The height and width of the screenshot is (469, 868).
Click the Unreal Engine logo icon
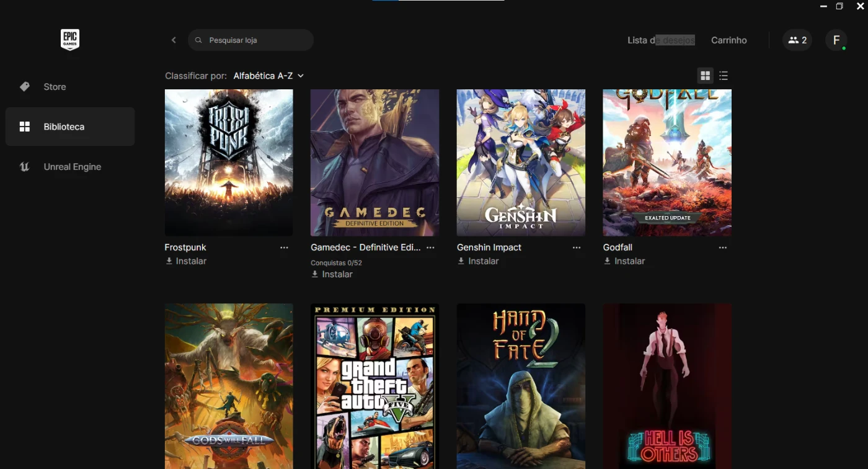coord(25,167)
